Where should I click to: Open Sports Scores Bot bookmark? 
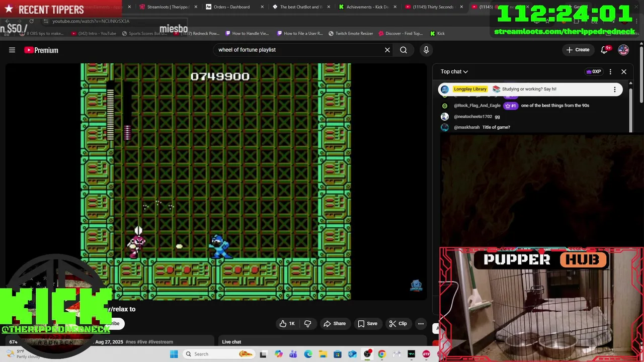point(144,34)
